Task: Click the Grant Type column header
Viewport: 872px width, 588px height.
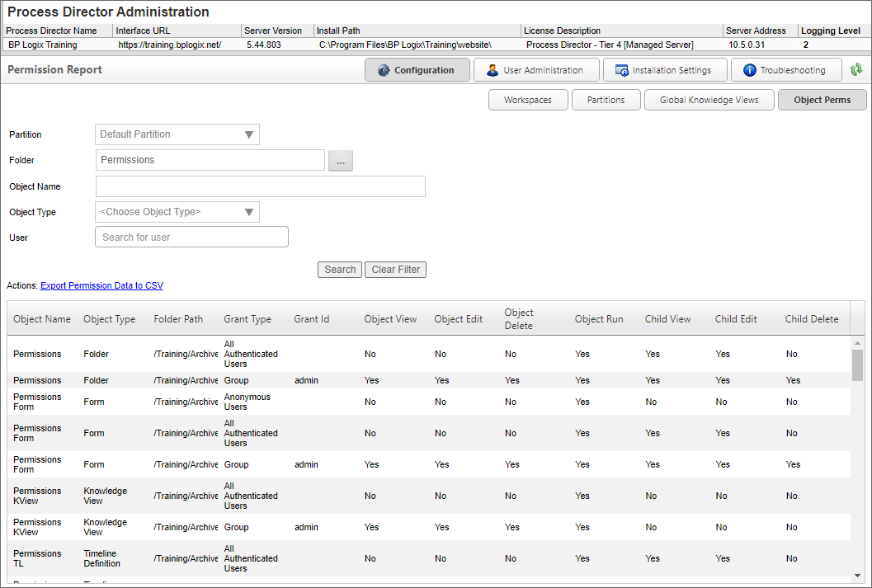Action: [247, 319]
